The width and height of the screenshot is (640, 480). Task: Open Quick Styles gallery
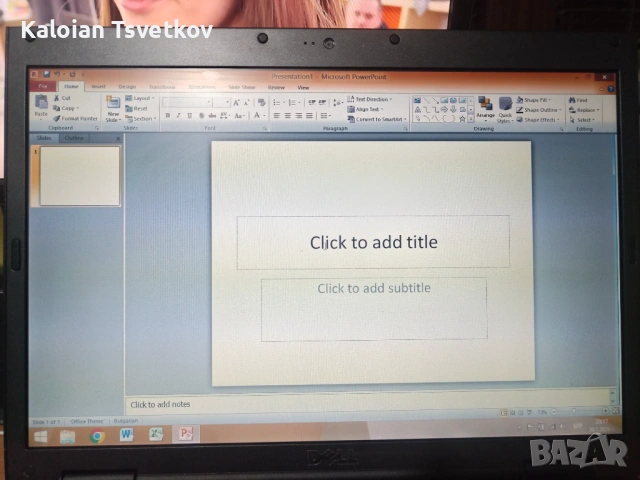505,107
